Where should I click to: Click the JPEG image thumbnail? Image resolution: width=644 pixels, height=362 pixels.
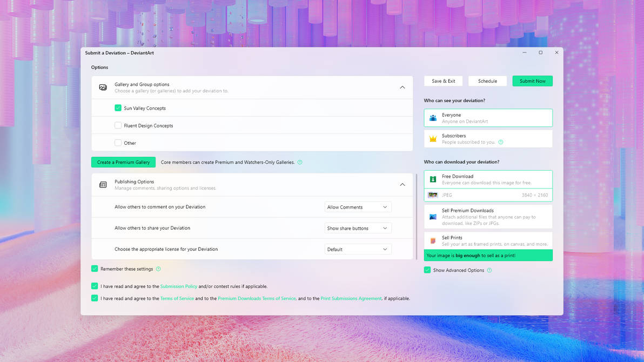point(433,195)
